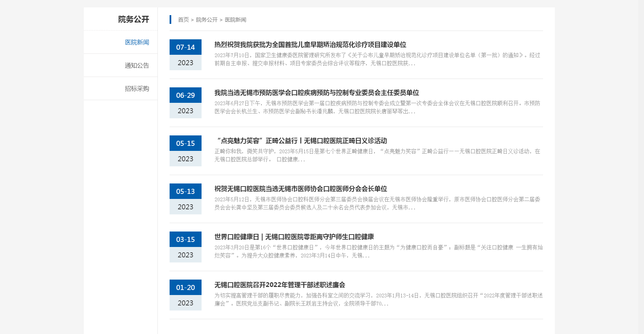Image resolution: width=644 pixels, height=334 pixels.
Task: Click the 05-13 date block
Action: point(185,192)
